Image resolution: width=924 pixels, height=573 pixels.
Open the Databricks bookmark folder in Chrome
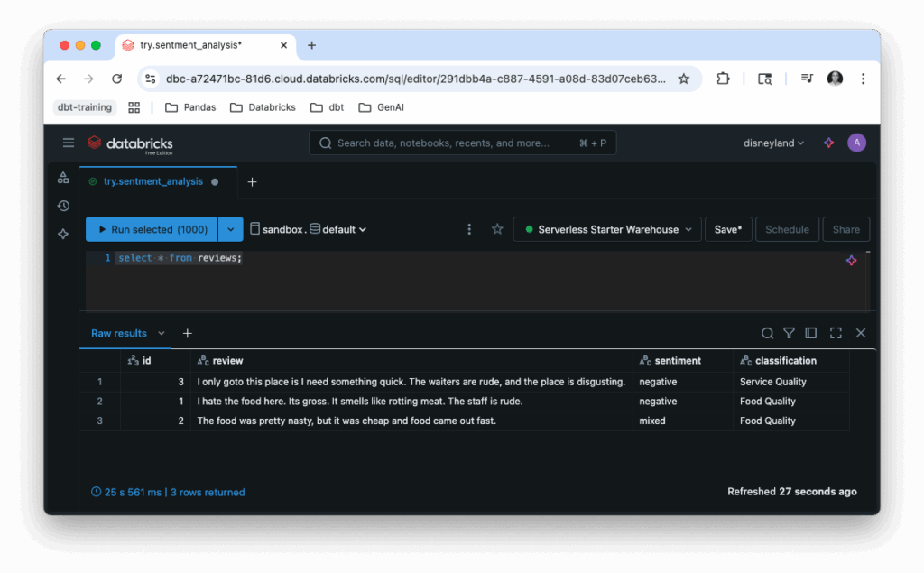tap(263, 107)
